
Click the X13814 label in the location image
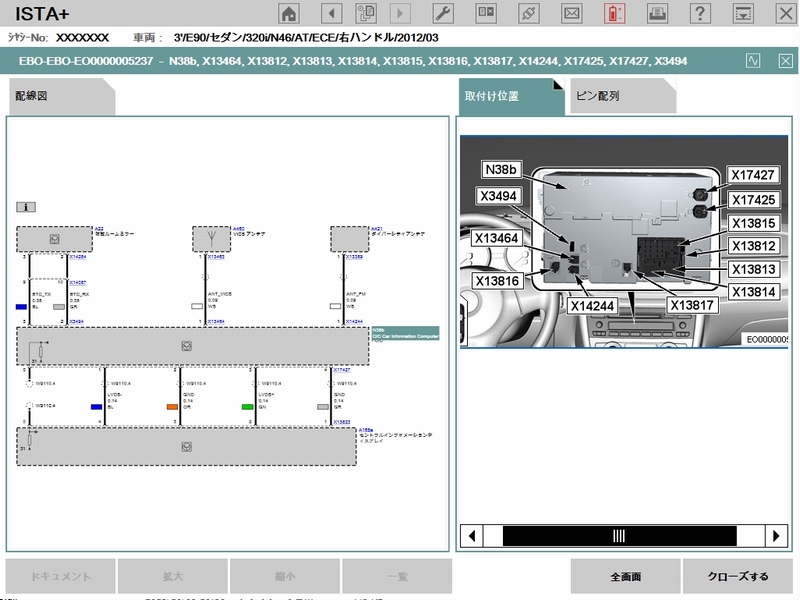(x=754, y=292)
